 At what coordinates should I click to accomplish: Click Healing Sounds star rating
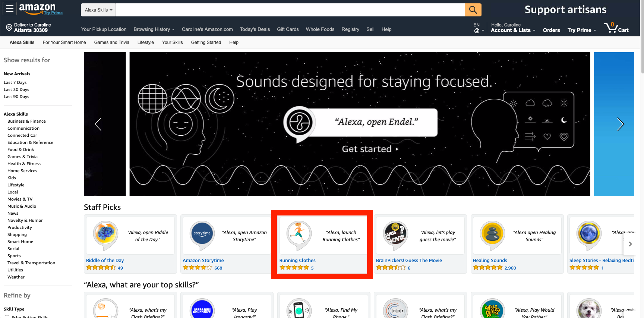[x=487, y=268]
